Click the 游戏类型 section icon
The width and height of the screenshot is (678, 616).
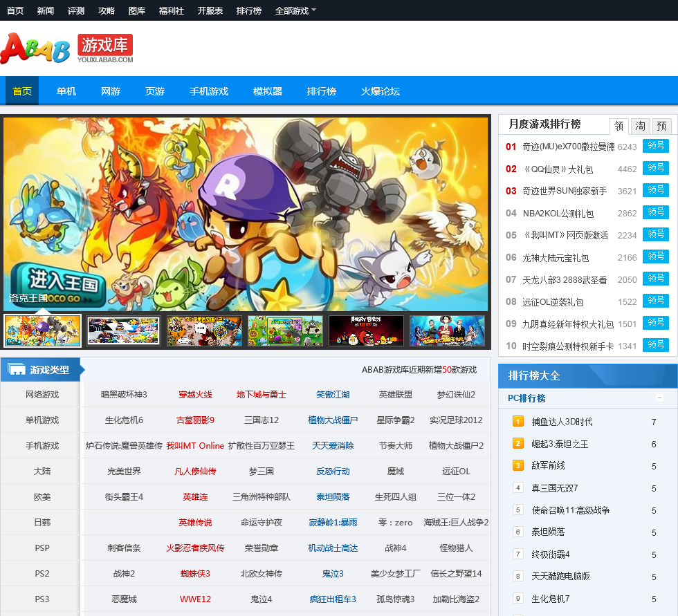click(17, 370)
